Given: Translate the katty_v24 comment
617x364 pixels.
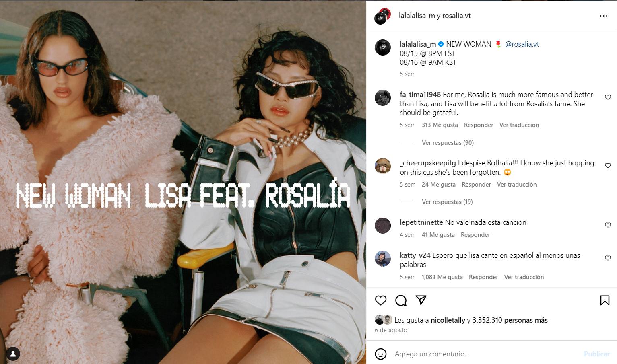Looking at the screenshot, I should coord(524,277).
